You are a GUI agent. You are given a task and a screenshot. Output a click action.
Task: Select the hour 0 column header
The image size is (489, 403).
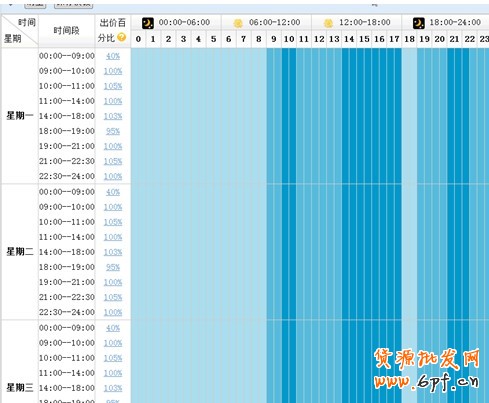pyautogui.click(x=138, y=39)
